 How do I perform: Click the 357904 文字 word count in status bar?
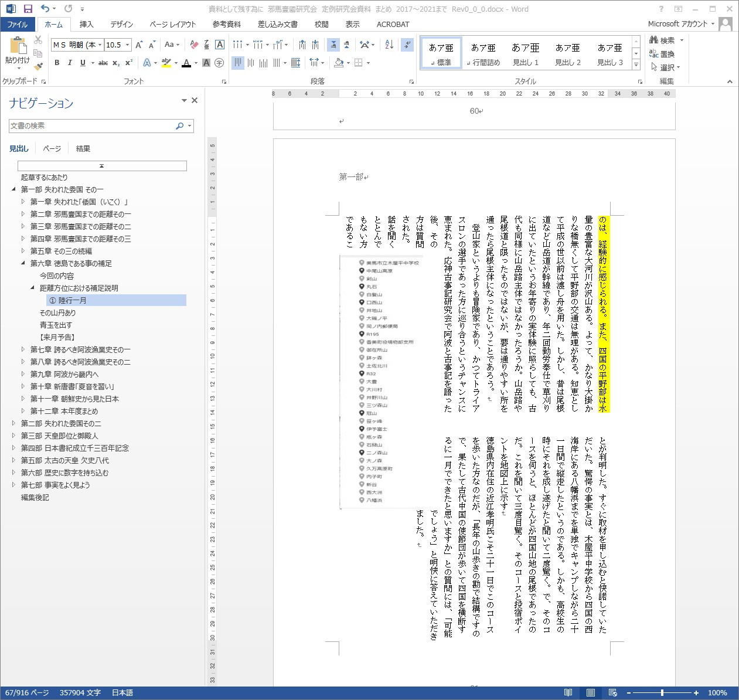[80, 693]
